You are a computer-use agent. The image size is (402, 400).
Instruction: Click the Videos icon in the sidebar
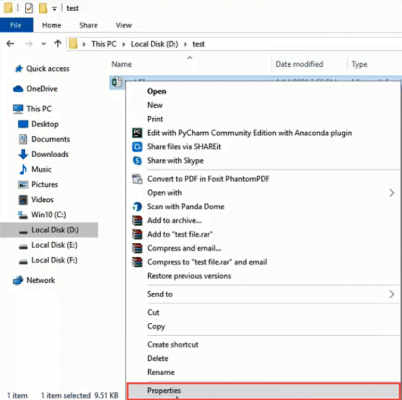coord(23,200)
